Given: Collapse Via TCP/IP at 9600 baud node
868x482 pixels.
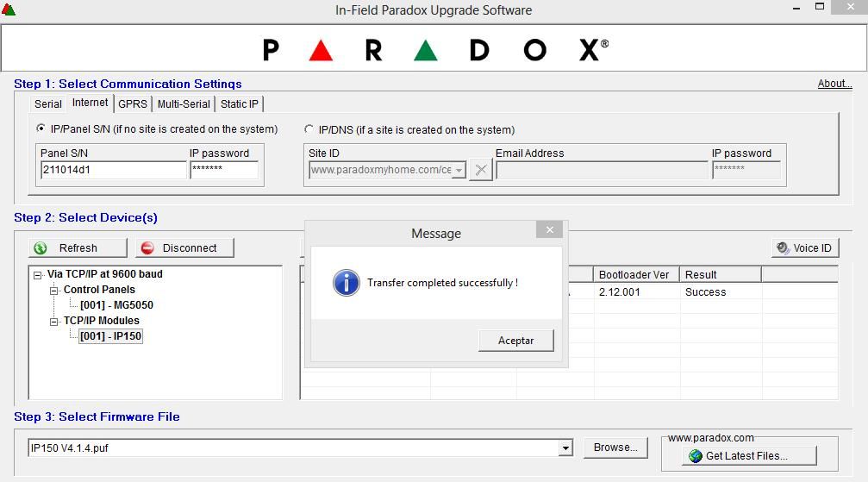Looking at the screenshot, I should (38, 275).
